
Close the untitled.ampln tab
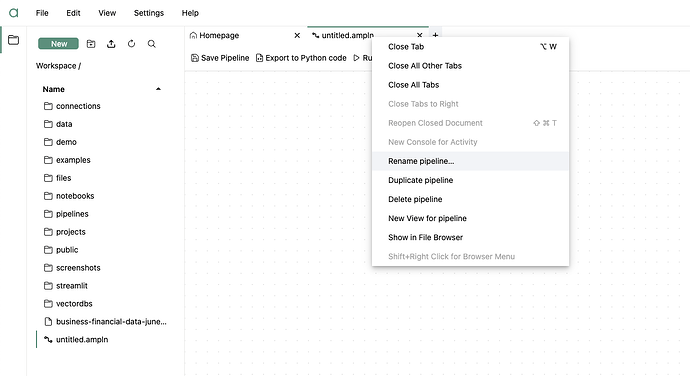pos(419,35)
